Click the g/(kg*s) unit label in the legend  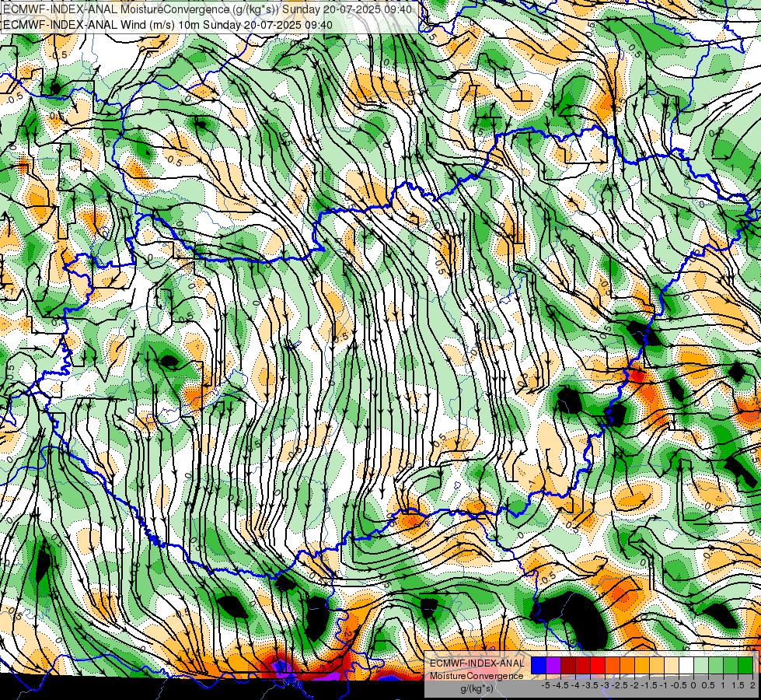pyautogui.click(x=476, y=688)
